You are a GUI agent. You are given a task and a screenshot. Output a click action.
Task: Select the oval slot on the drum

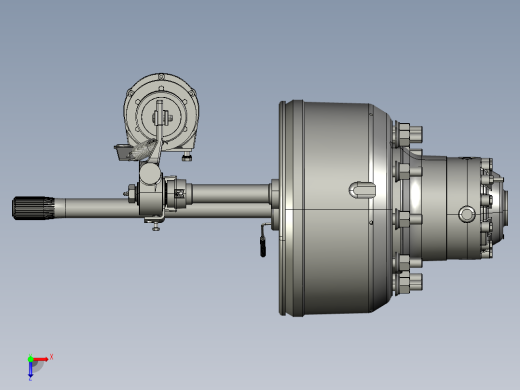coord(362,190)
